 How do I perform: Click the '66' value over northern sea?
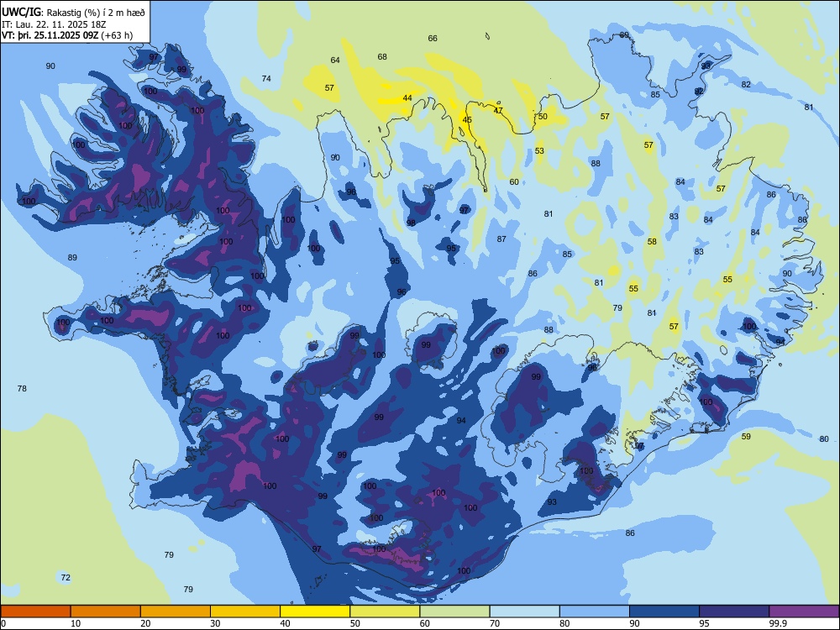point(433,39)
